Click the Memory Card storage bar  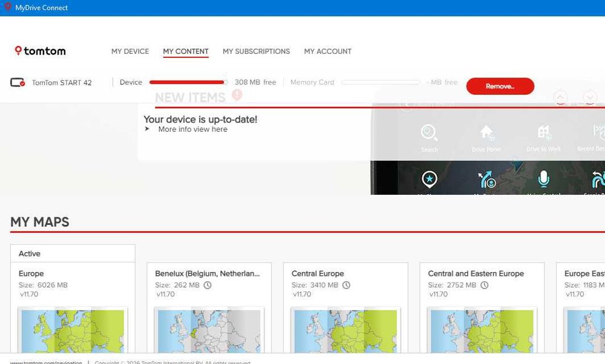pos(381,82)
